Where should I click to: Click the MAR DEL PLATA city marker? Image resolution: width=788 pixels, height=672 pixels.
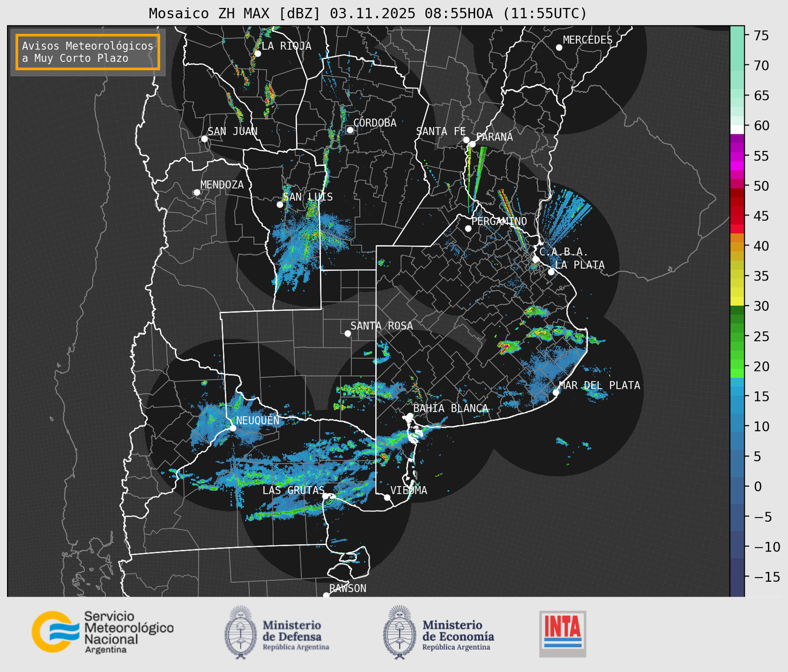[556, 392]
